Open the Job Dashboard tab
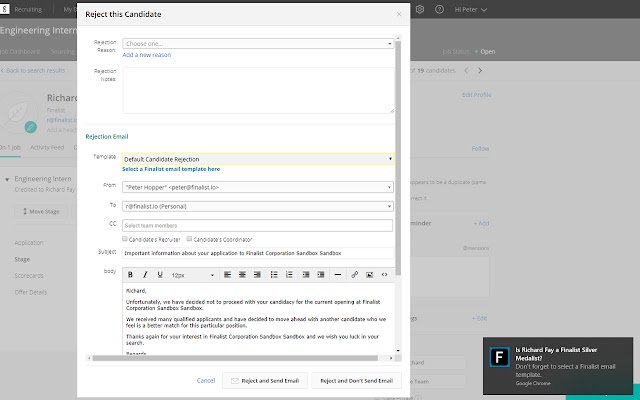Viewport: 640px width, 400px height. point(20,51)
